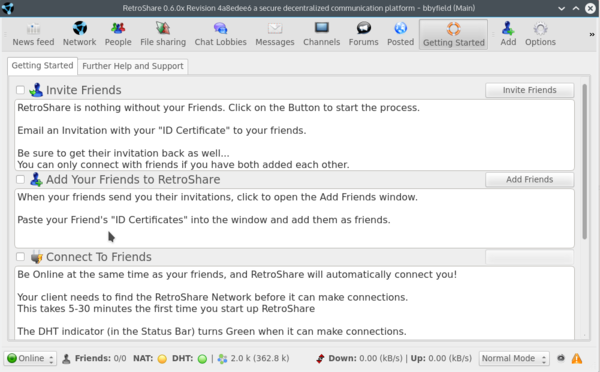Select the Getting Started tab
Viewport: 600px width, 372px height.
tap(42, 65)
